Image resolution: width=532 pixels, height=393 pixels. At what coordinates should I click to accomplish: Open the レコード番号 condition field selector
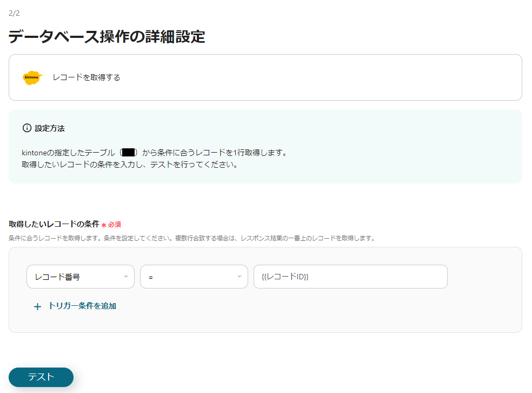point(80,277)
